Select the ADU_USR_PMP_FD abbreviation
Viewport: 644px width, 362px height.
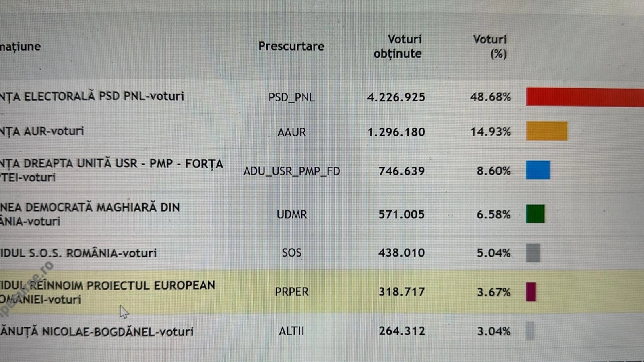[x=291, y=171]
